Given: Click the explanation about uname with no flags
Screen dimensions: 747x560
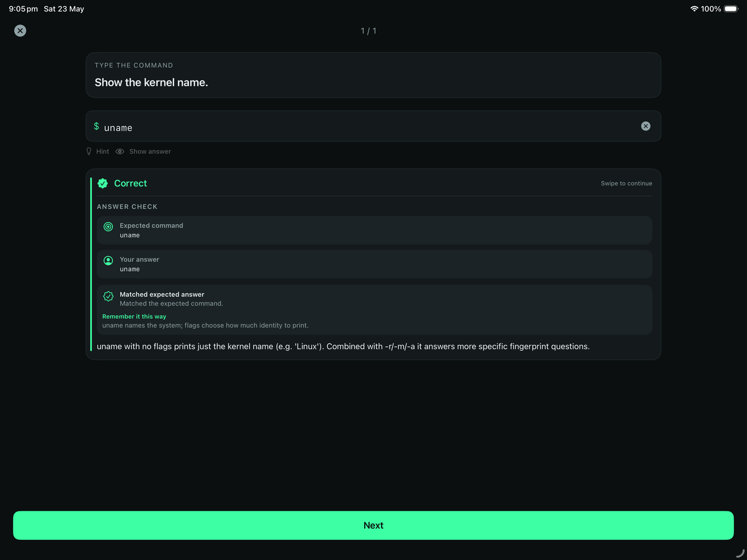Looking at the screenshot, I should point(343,347).
